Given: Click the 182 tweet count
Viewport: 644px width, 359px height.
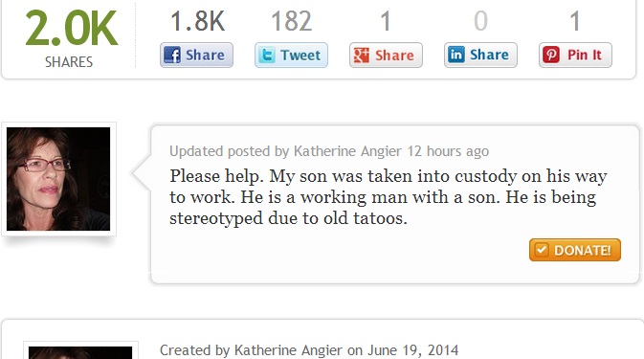Looking at the screenshot, I should pos(291,21).
